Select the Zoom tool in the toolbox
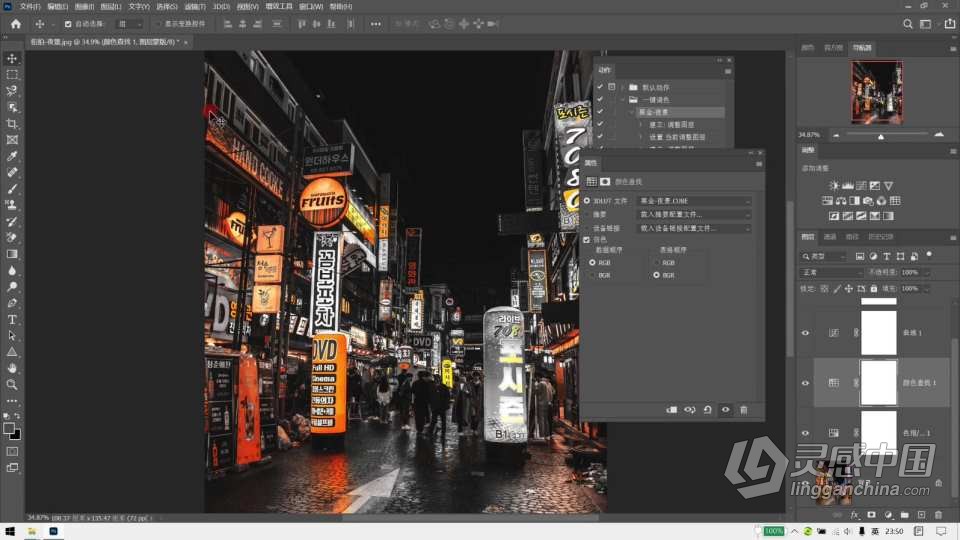This screenshot has height=540, width=960. tap(12, 385)
